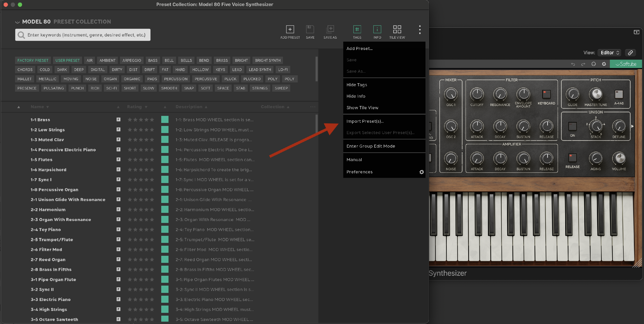Click the Softube logo button
Image resolution: width=644 pixels, height=324 pixels.
coord(626,64)
